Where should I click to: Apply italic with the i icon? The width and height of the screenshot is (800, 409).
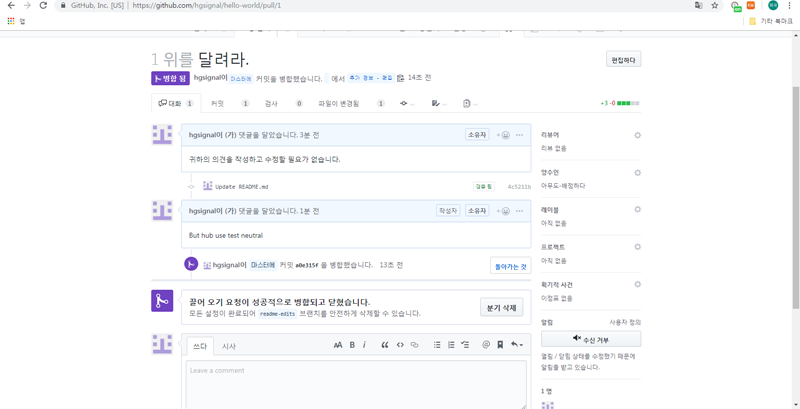(364, 345)
